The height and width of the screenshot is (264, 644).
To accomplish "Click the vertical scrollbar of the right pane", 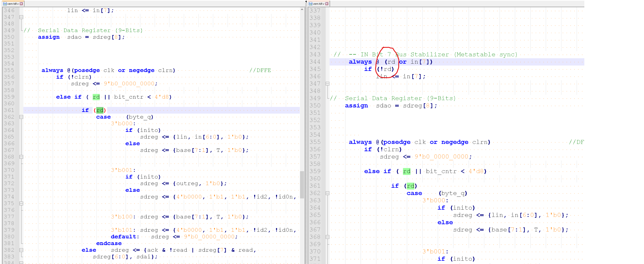I will click(642, 125).
